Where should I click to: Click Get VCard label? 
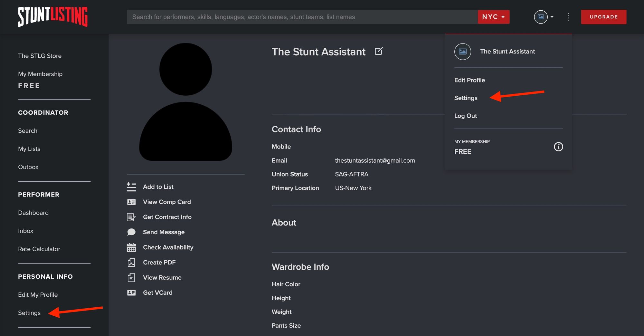[158, 293]
